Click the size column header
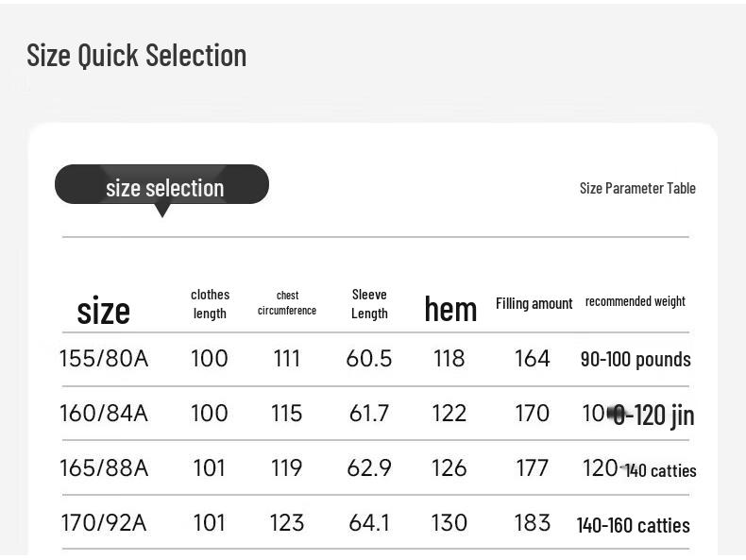Screen dimensions: 746x560 pos(103,310)
